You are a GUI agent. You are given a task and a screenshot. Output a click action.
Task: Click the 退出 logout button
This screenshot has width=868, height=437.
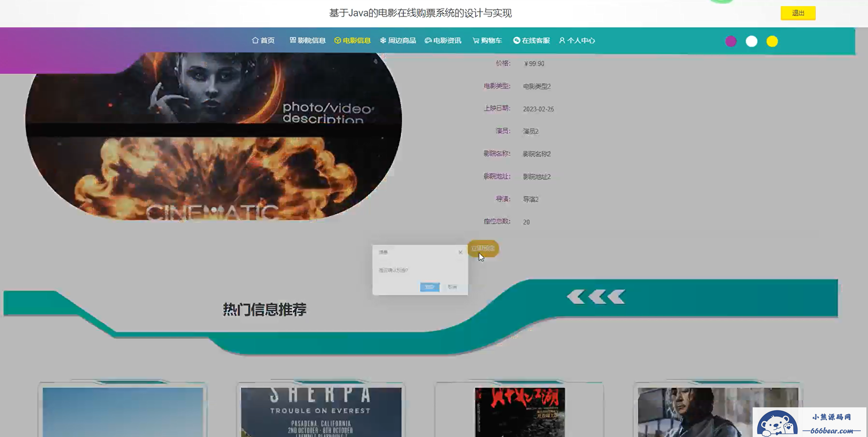pos(798,13)
